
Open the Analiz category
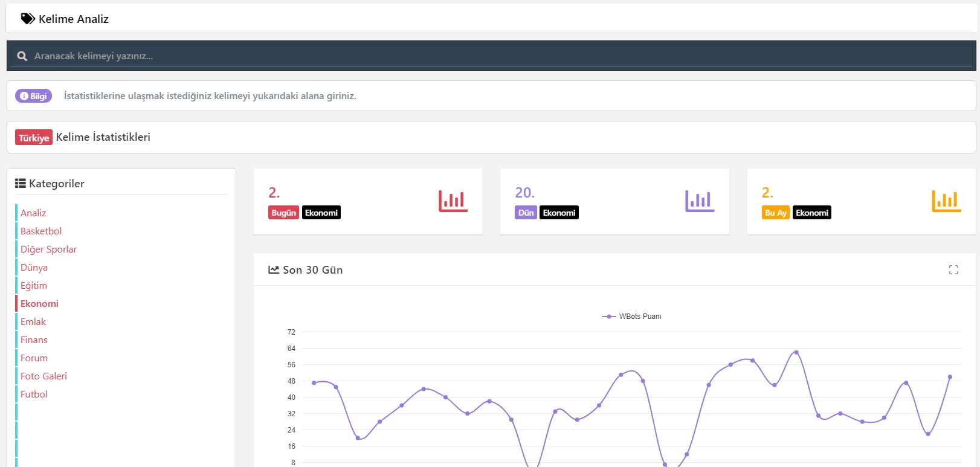(x=33, y=213)
